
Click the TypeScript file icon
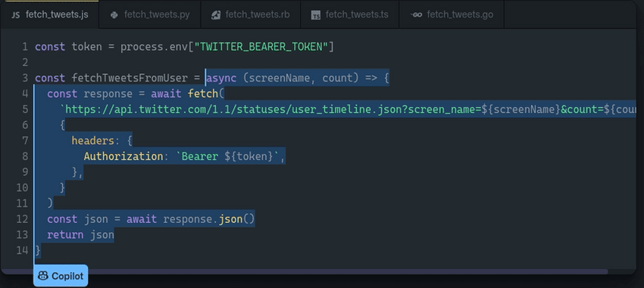point(315,15)
